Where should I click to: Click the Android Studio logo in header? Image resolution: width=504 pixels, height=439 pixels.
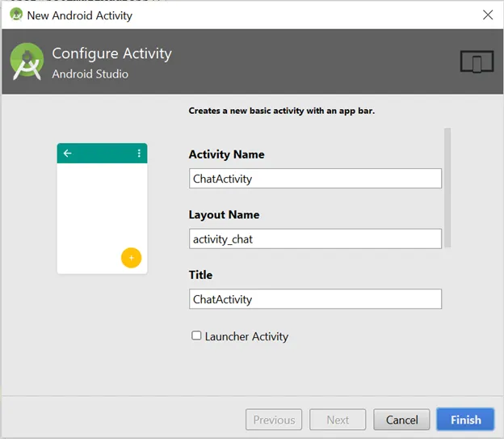pyautogui.click(x=27, y=61)
